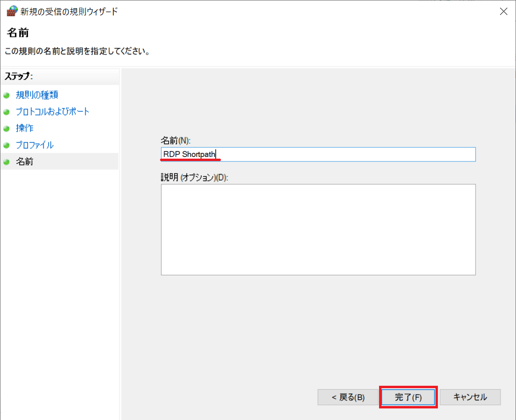This screenshot has height=420, width=516.
Task: Select the 操作 step link
Action: point(25,128)
